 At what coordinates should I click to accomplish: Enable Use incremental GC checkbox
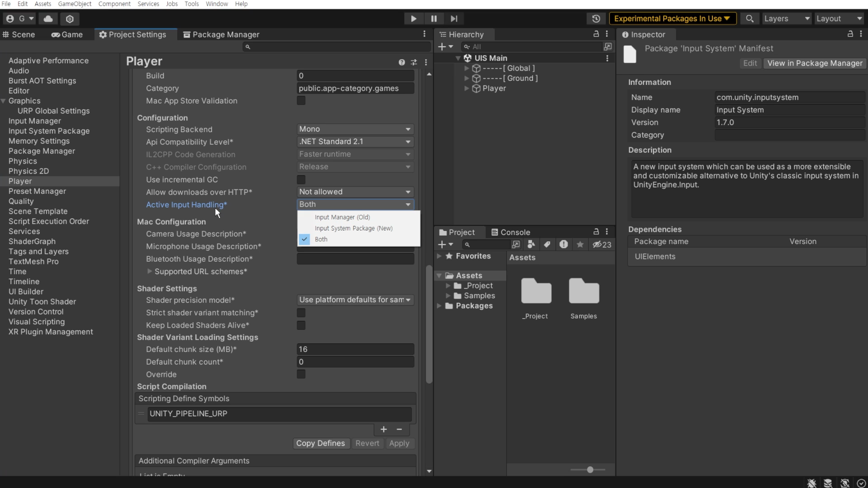coord(301,179)
